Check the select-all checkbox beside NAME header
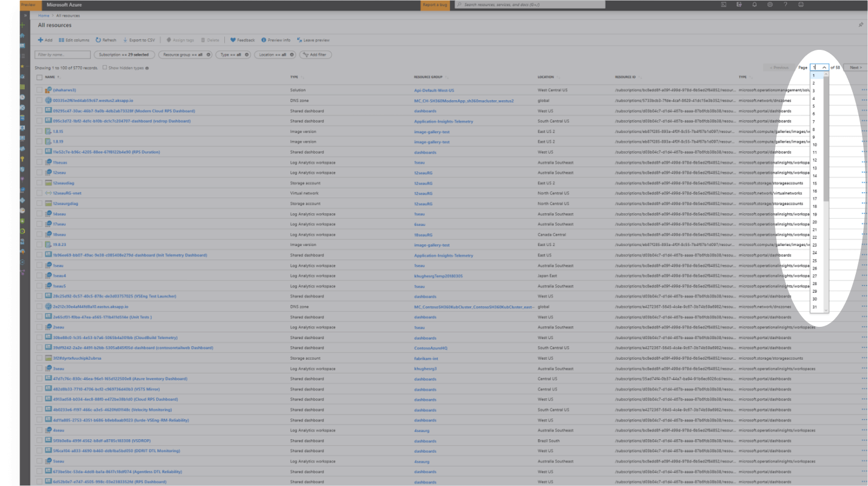The image size is (868, 486). pyautogui.click(x=40, y=77)
